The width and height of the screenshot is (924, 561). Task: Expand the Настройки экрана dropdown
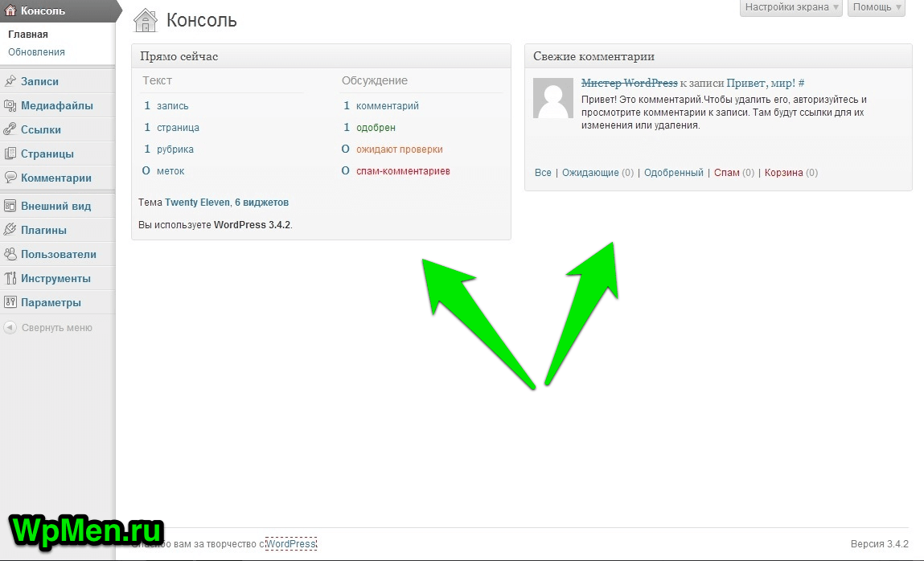pyautogui.click(x=791, y=7)
